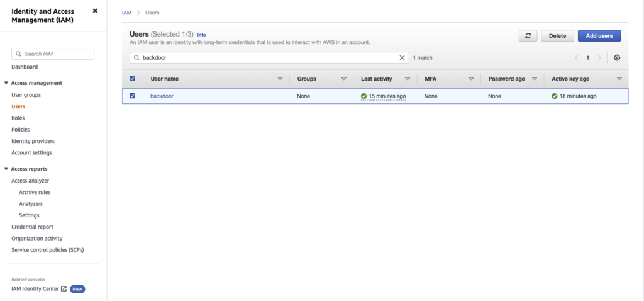The width and height of the screenshot is (644, 301).
Task: Sort by Groups column arrow
Action: tap(344, 79)
